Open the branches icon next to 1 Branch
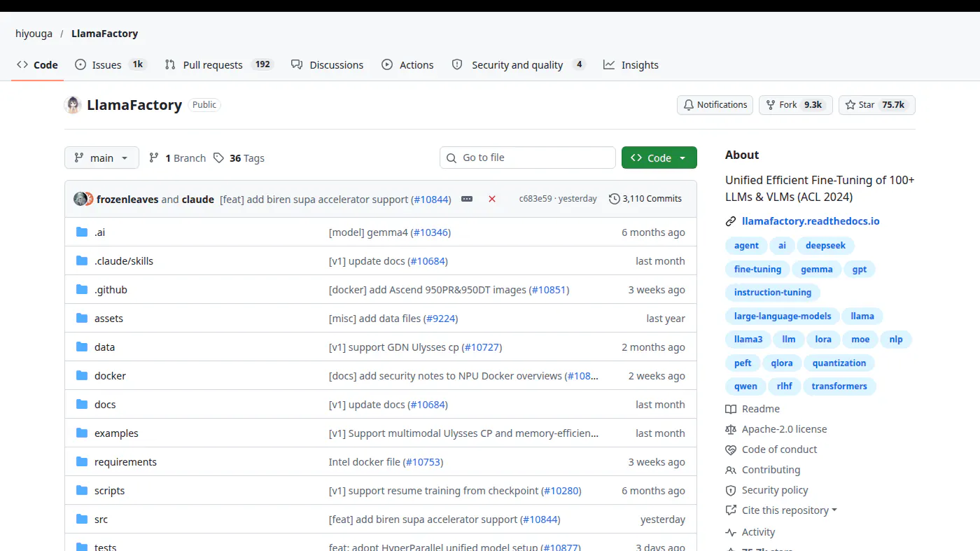Viewport: 980px width, 551px height. click(154, 158)
